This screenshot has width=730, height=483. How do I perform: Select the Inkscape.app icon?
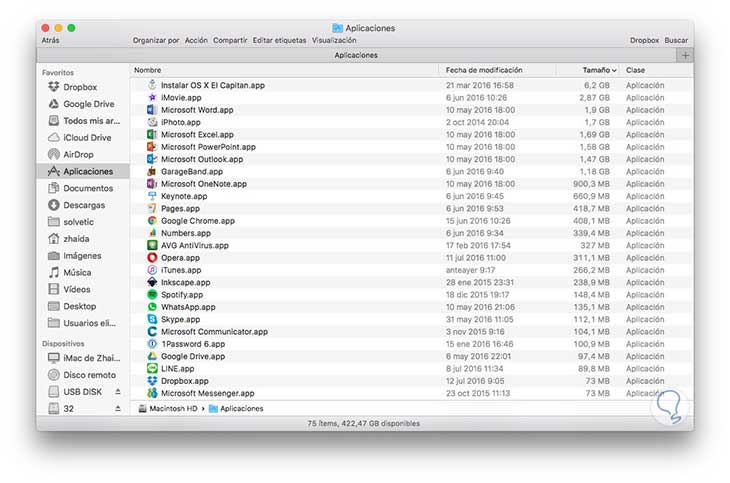(152, 282)
